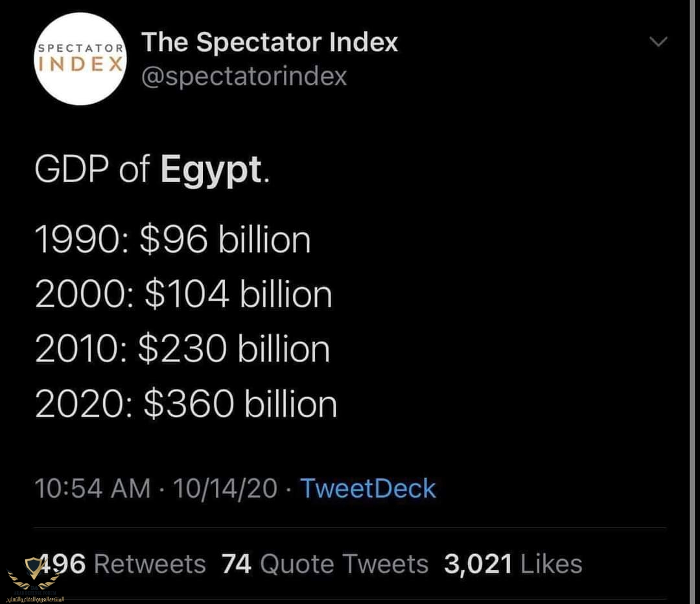
Task: Open the Spectator Index profile avatar
Action: pyautogui.click(x=80, y=59)
